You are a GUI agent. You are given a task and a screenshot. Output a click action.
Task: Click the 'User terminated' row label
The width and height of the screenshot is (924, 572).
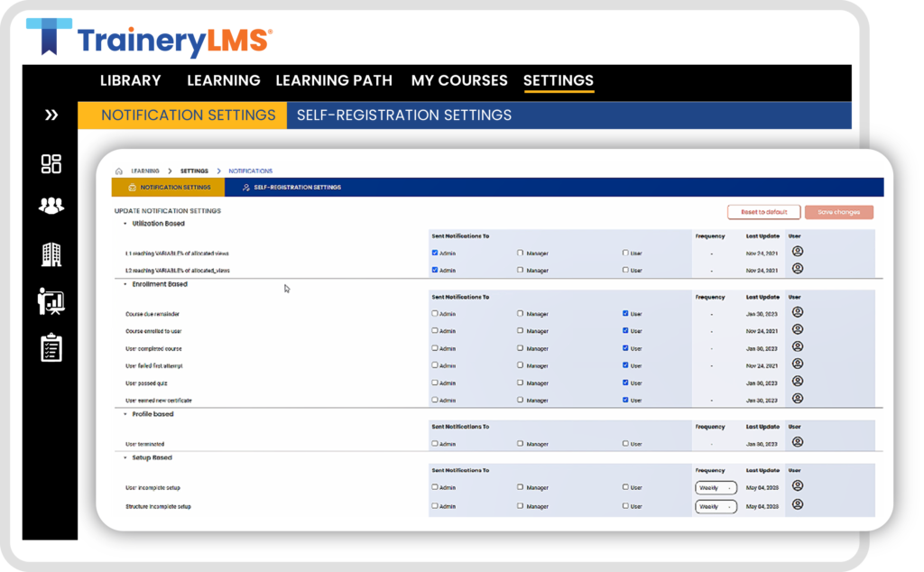(x=144, y=444)
